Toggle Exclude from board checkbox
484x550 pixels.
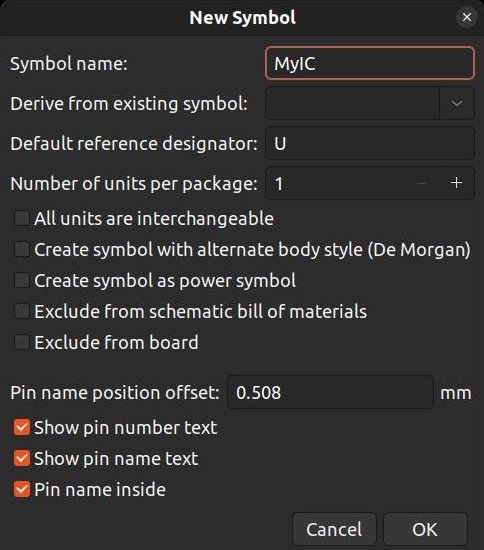22,342
